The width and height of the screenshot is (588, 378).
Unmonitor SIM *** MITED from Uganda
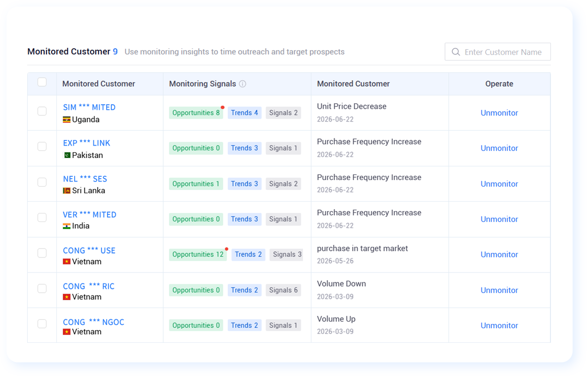[499, 113]
